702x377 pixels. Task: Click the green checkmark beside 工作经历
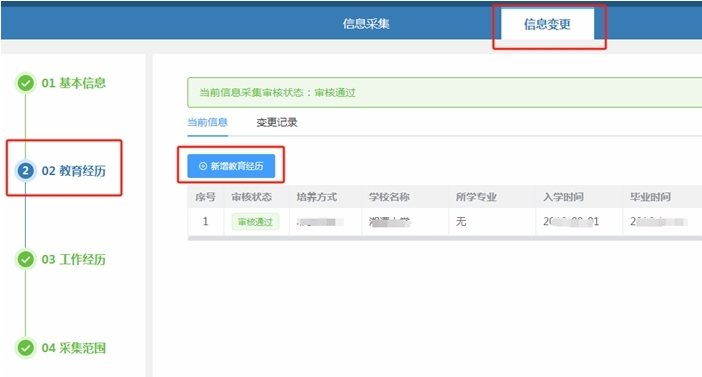coord(26,259)
